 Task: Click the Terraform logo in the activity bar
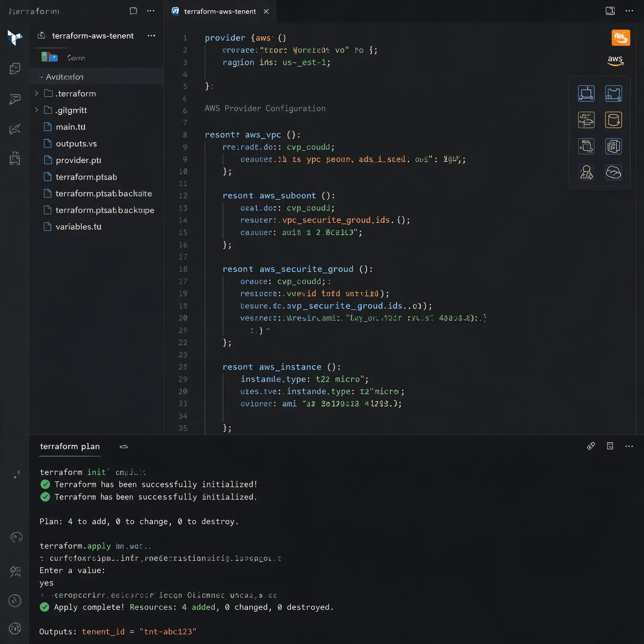click(x=15, y=37)
